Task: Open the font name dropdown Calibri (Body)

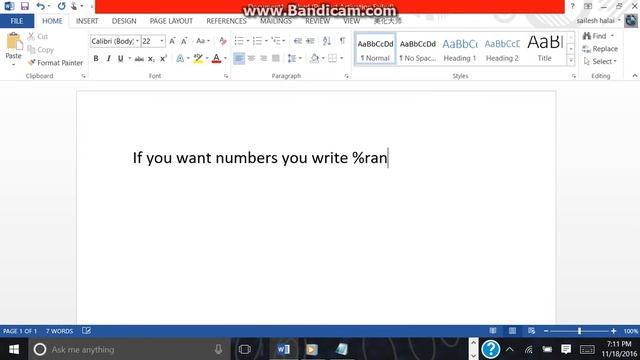Action: coord(137,41)
